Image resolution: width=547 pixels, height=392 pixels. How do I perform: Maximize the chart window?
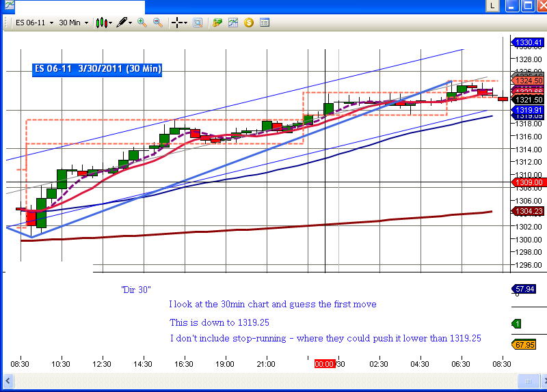[528, 6]
